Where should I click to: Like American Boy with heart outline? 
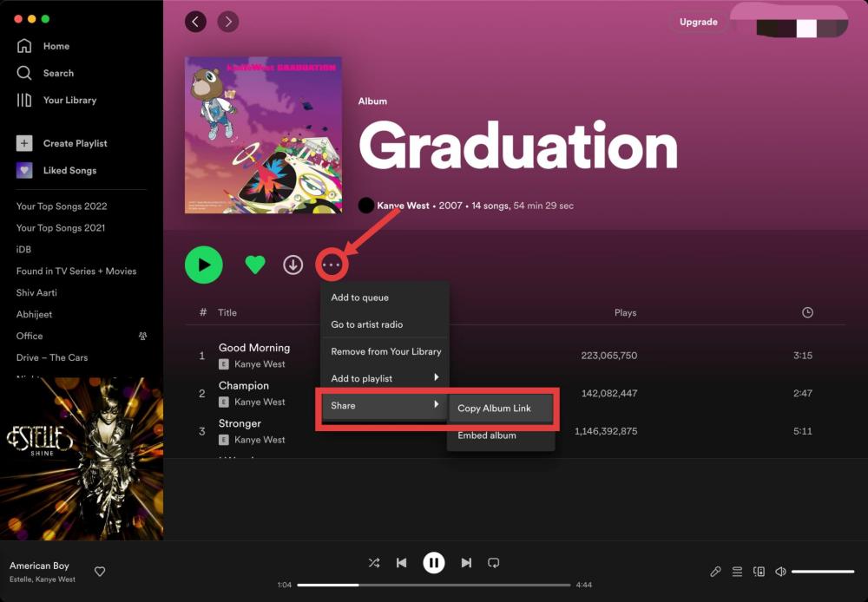(100, 572)
